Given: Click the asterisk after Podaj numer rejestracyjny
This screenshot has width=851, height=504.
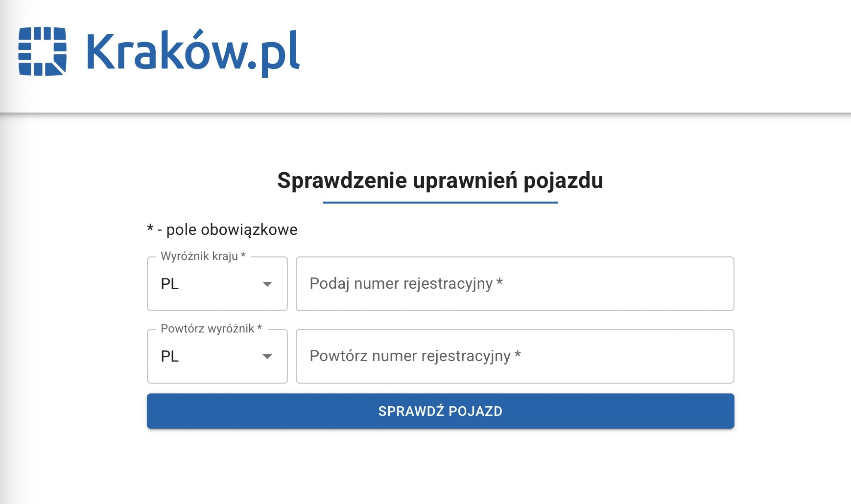Looking at the screenshot, I should pos(499,283).
